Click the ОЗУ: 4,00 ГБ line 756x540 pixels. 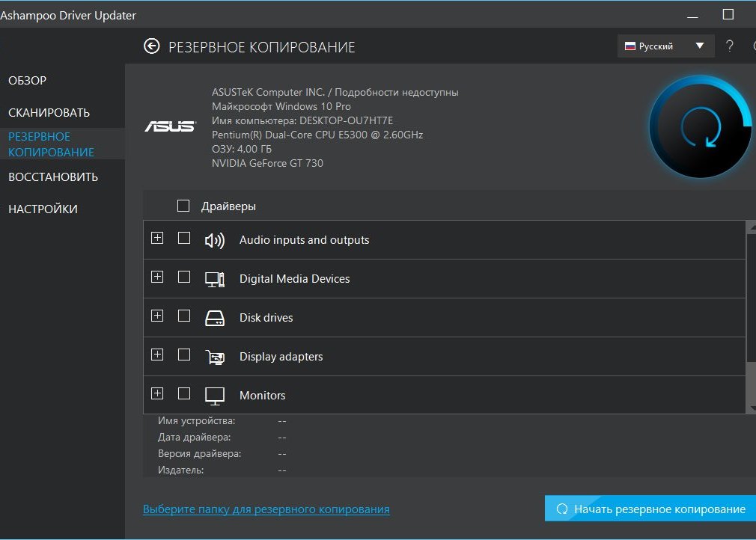point(242,149)
